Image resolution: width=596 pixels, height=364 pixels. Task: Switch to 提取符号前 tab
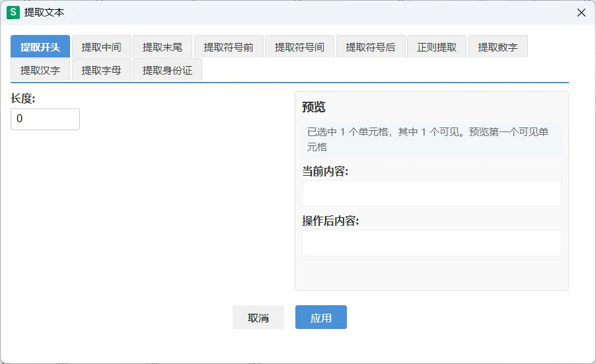(x=229, y=47)
